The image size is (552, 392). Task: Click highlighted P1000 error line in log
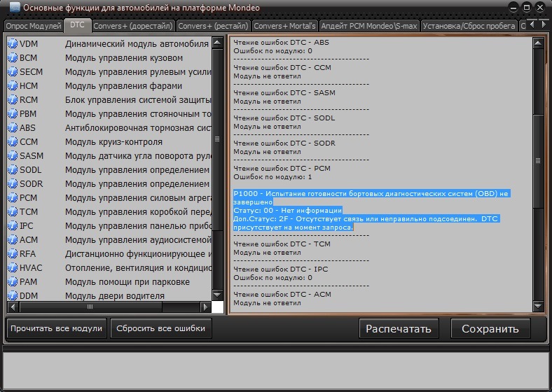tap(371, 197)
